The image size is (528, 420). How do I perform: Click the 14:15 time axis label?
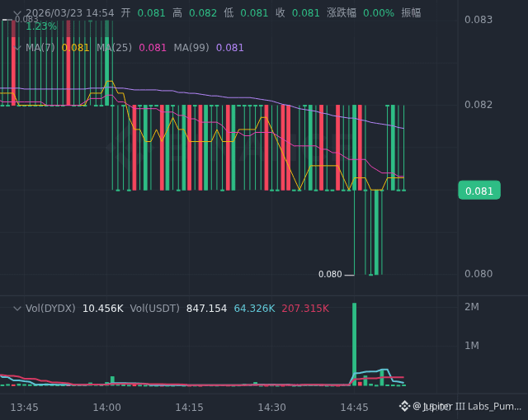click(189, 408)
